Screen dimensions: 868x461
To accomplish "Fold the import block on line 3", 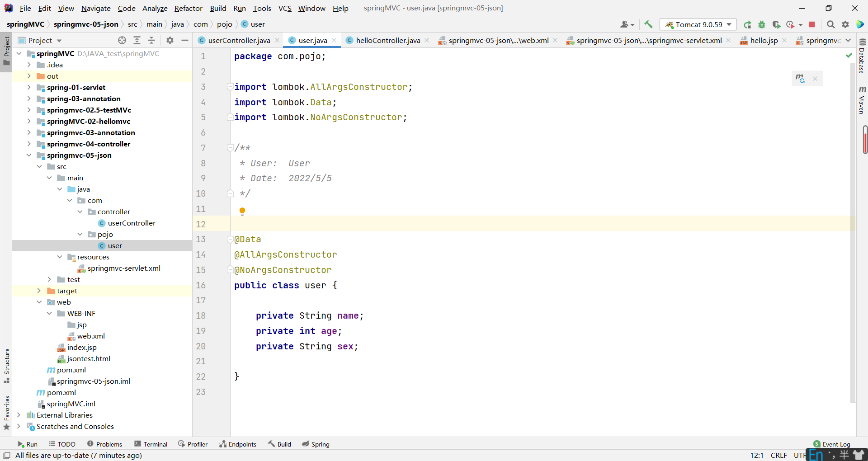I will [230, 87].
